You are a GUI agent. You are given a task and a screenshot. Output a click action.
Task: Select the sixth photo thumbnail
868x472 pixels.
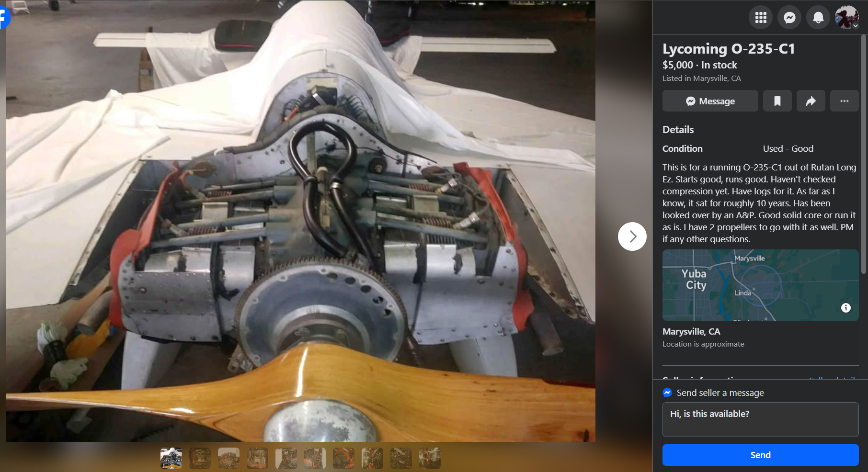[315, 458]
